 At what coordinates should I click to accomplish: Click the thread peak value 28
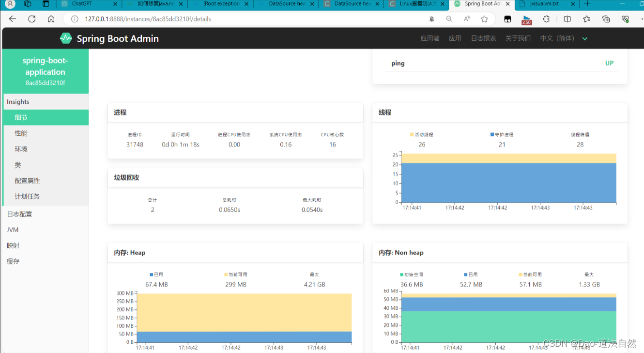point(580,144)
